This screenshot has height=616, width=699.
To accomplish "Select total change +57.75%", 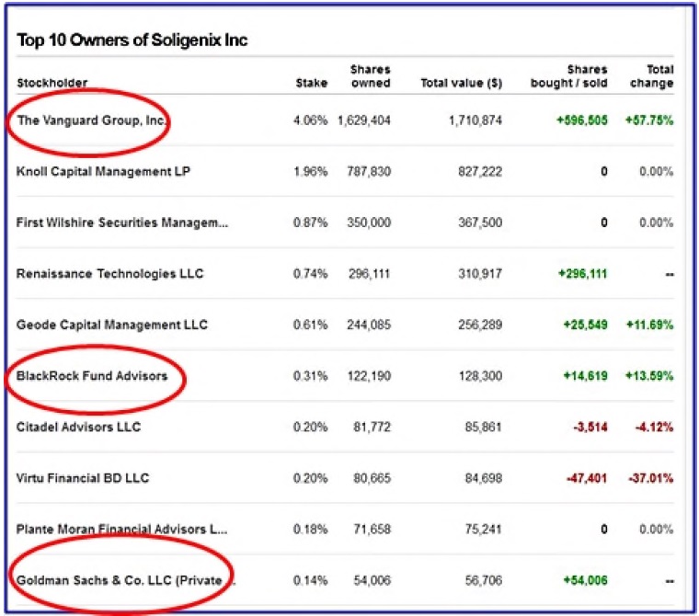I will 649,120.
